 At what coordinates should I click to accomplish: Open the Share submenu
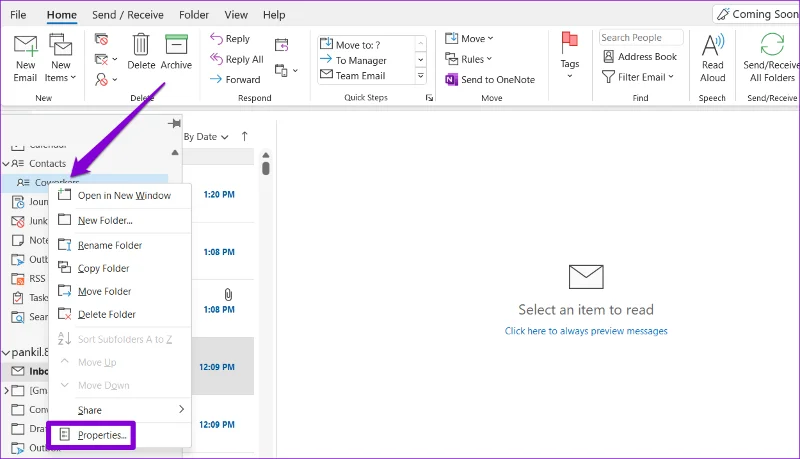[x=120, y=410]
